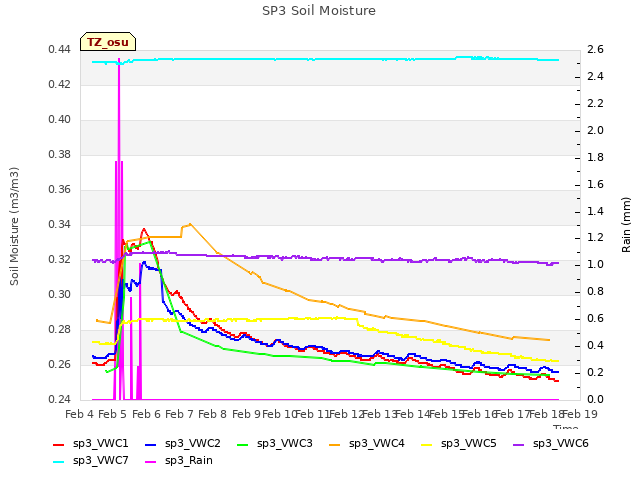Click the orange VWC4 peak near Feb 7
The width and height of the screenshot is (640, 480).
coord(190,224)
